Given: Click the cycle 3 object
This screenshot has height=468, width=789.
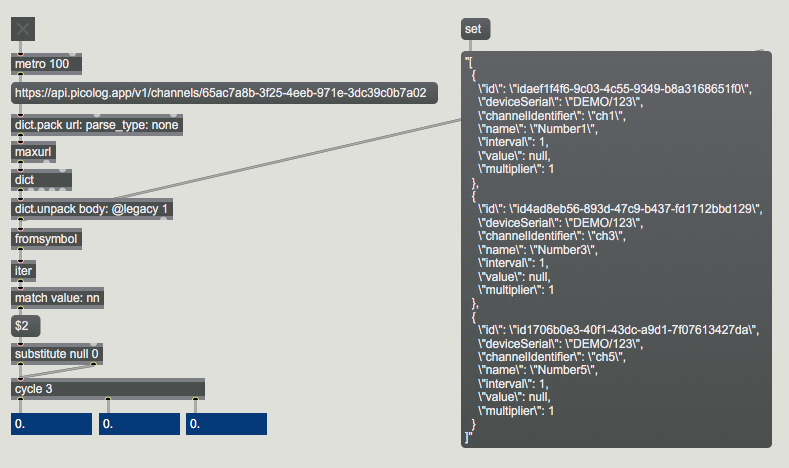Looking at the screenshot, I should click(x=108, y=388).
